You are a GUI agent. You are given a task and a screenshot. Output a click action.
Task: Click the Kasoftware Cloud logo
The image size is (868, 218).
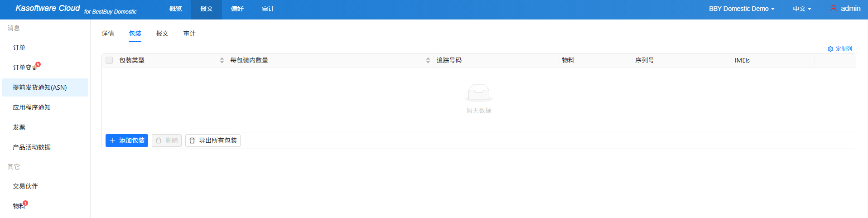48,8
